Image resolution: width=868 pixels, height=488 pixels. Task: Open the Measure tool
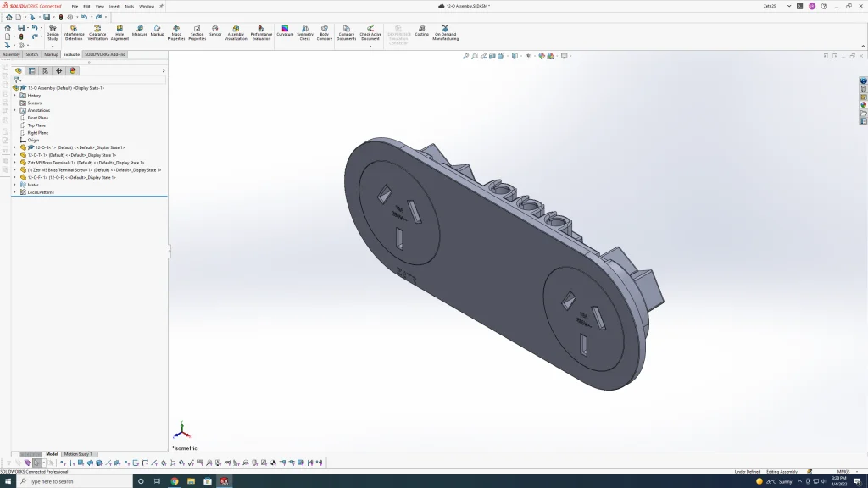(140, 30)
